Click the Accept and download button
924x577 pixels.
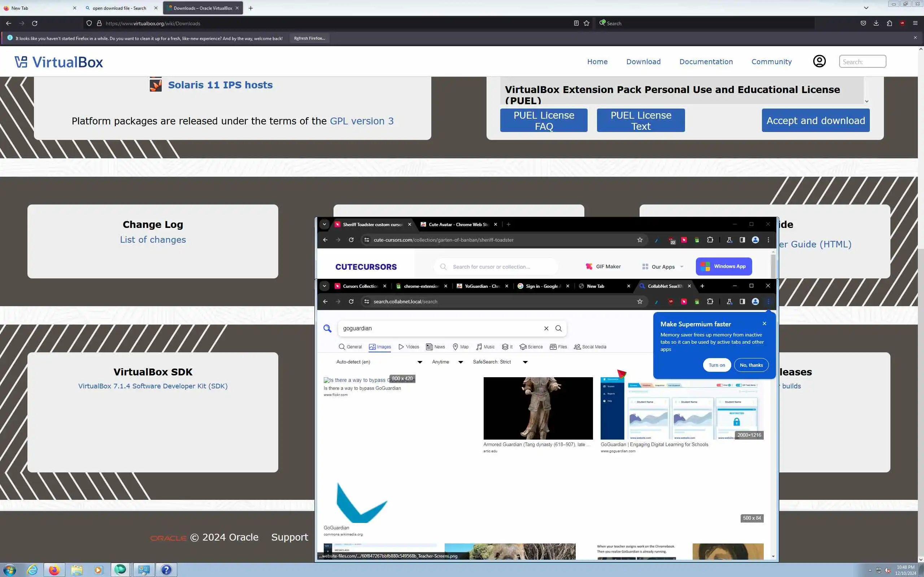pyautogui.click(x=815, y=120)
